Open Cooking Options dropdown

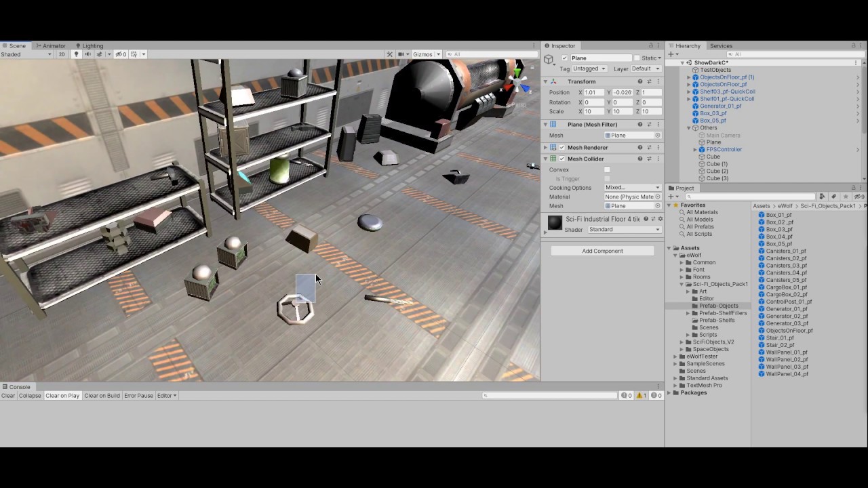633,188
